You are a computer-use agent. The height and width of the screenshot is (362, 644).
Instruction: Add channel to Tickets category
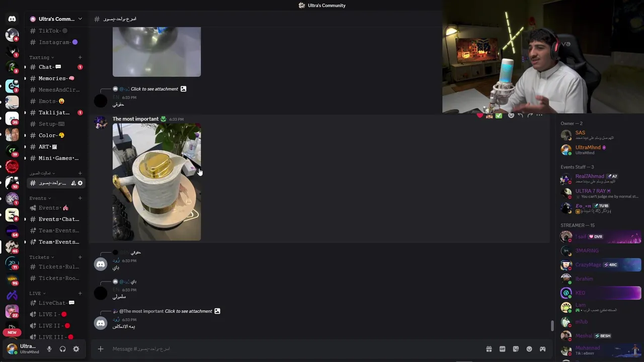(x=80, y=257)
